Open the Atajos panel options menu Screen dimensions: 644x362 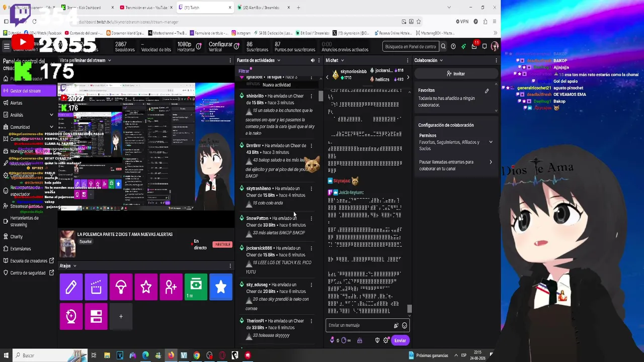[230, 266]
